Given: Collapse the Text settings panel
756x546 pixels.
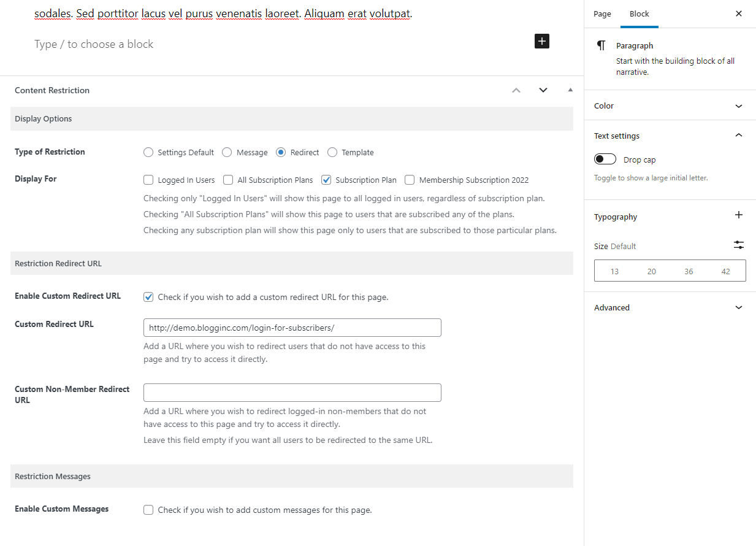Looking at the screenshot, I should click(x=670, y=136).
